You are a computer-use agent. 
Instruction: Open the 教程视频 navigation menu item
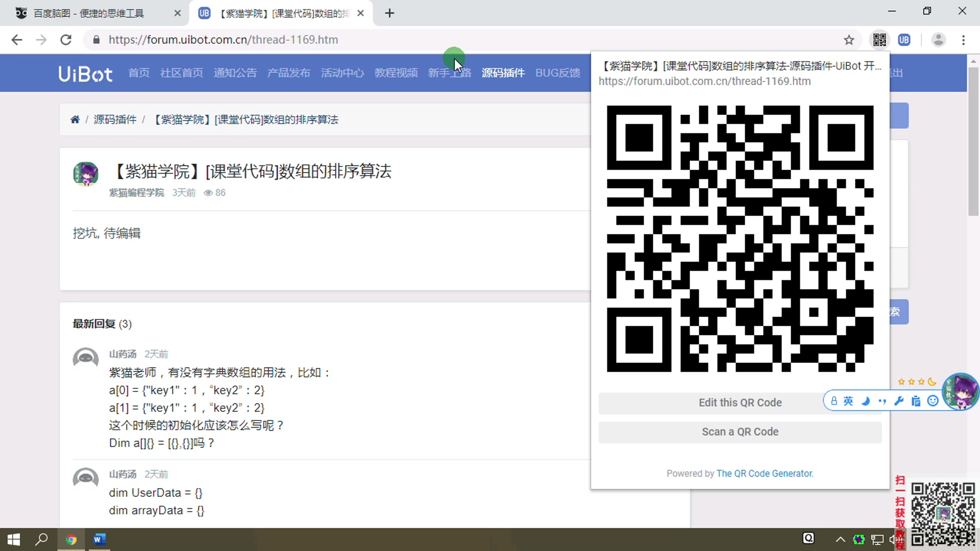coord(396,73)
